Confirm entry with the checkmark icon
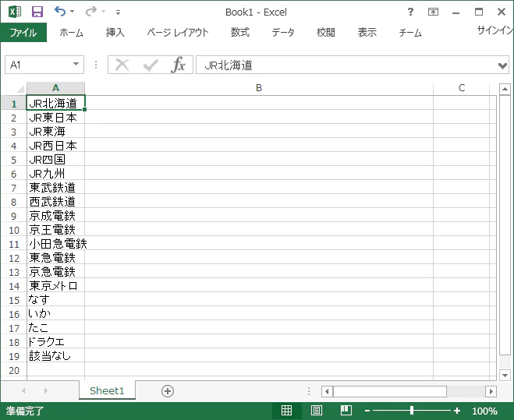514x420 pixels. (x=151, y=65)
